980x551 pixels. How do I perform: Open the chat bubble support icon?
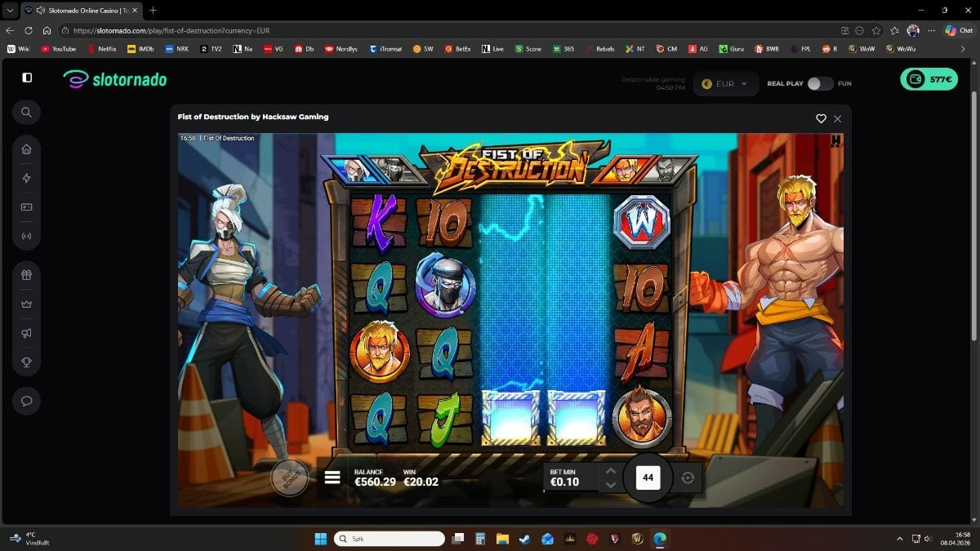(x=27, y=401)
